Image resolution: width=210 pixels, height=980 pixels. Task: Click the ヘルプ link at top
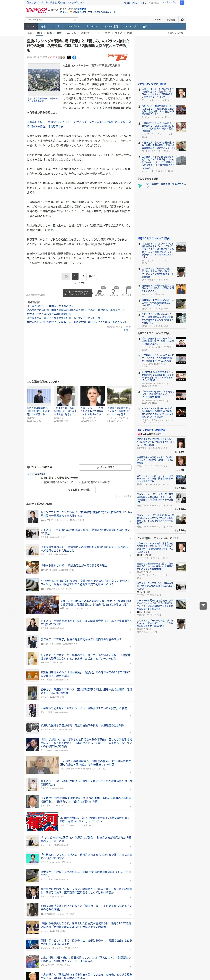[x=143, y=3]
